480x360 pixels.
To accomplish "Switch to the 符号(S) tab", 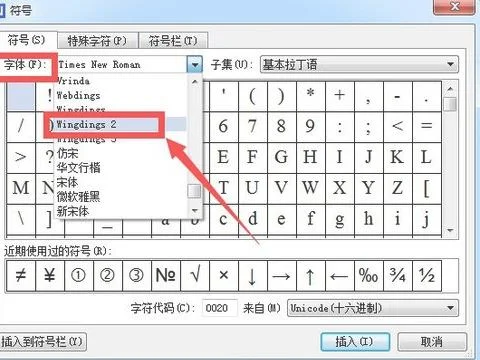I will coord(27,40).
